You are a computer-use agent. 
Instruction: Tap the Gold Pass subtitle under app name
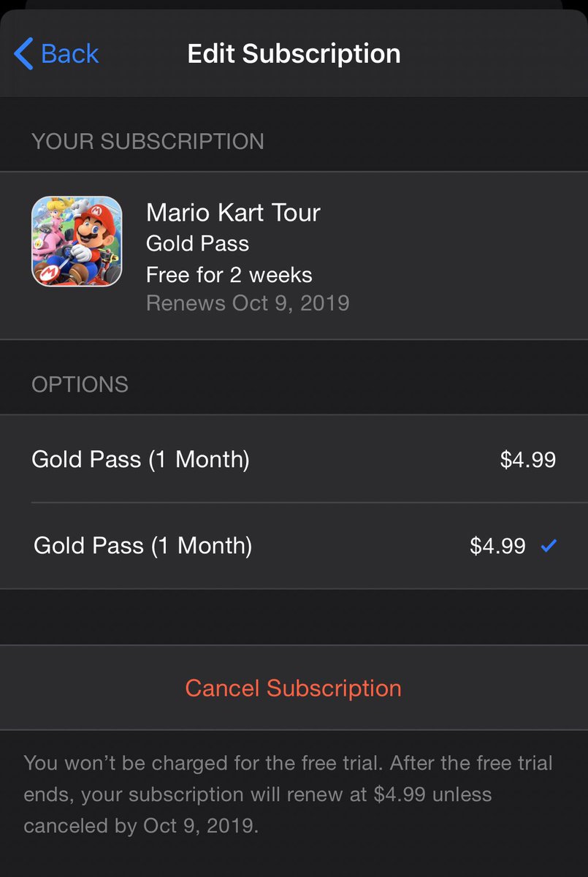(x=197, y=243)
